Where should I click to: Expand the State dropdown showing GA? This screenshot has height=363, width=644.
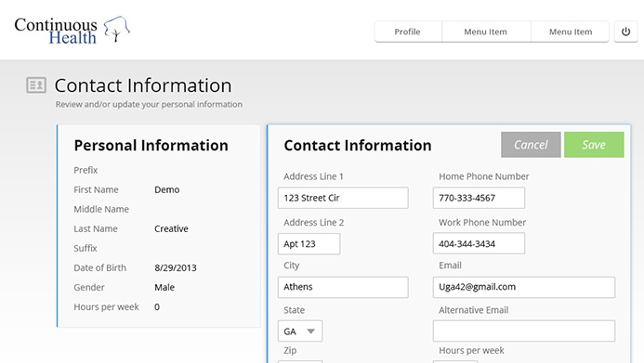[x=300, y=331]
